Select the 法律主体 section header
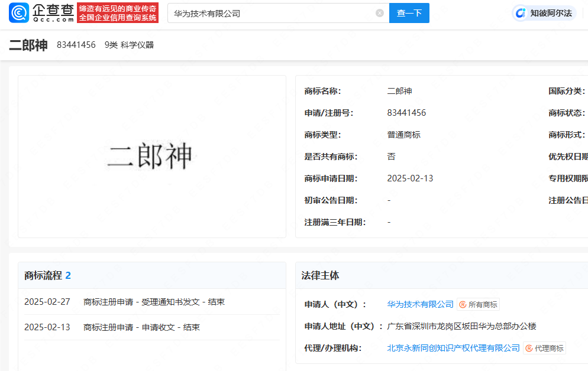The width and height of the screenshot is (588, 371). pyautogui.click(x=320, y=275)
